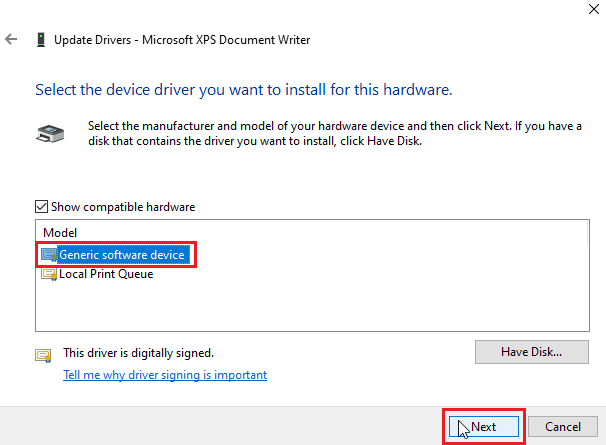Image resolution: width=606 pixels, height=445 pixels.
Task: Close the Update Drivers window
Action: click(585, 8)
